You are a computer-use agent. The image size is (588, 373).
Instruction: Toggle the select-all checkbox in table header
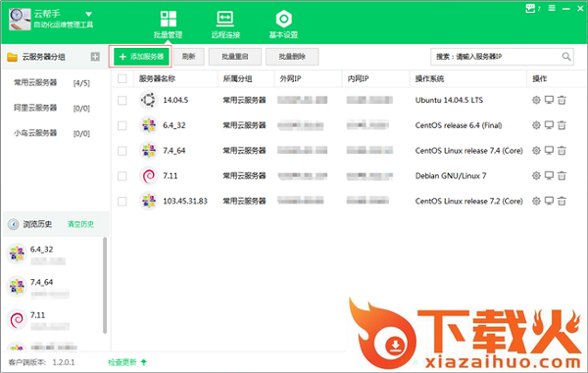pos(122,78)
